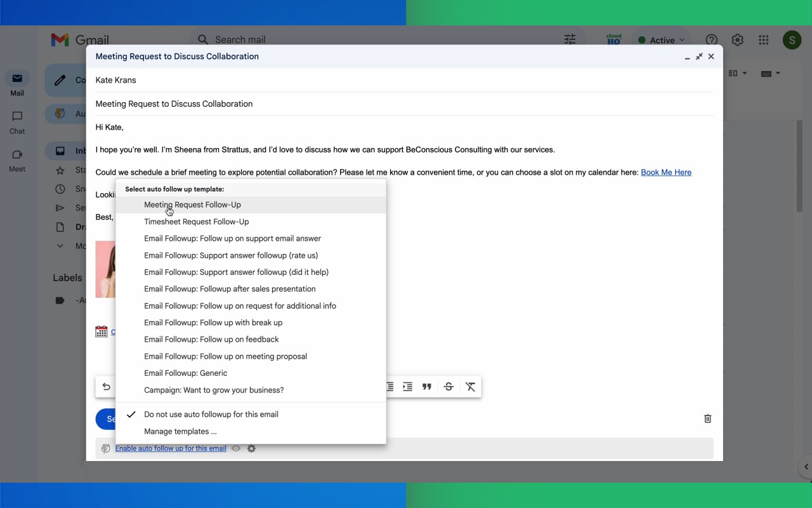
Task: Select Follow up with break up template
Action: click(x=251, y=323)
